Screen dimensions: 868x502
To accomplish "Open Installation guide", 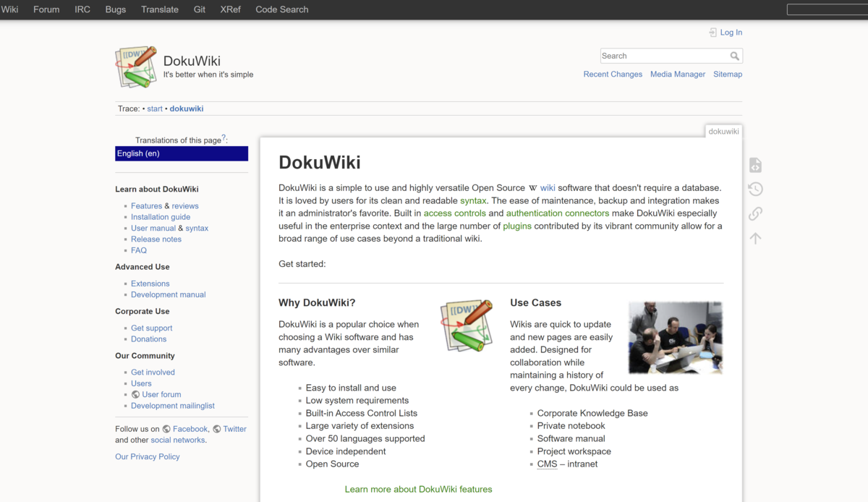I will [161, 217].
